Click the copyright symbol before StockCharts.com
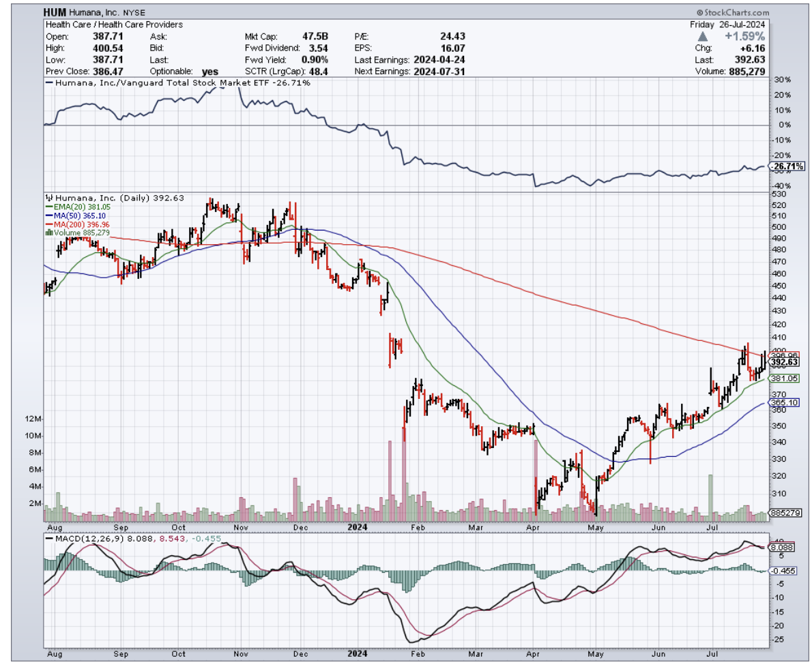This screenshot has height=671, width=812. tap(699, 13)
